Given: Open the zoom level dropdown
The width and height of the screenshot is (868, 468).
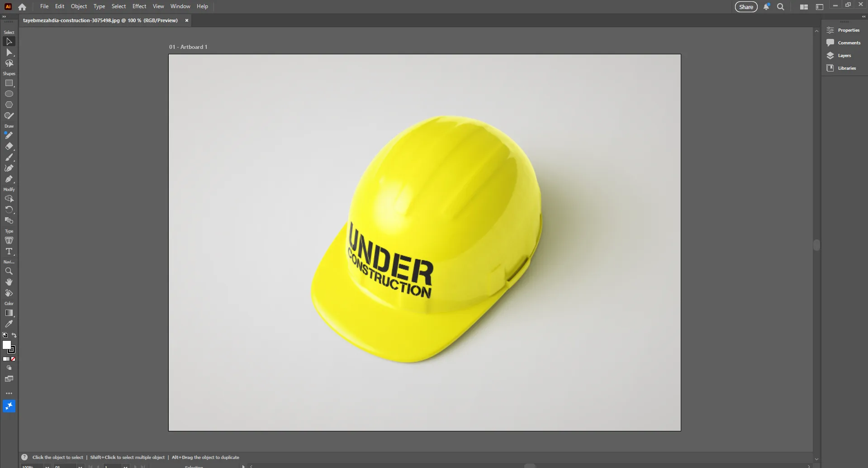Looking at the screenshot, I should coord(47,466).
